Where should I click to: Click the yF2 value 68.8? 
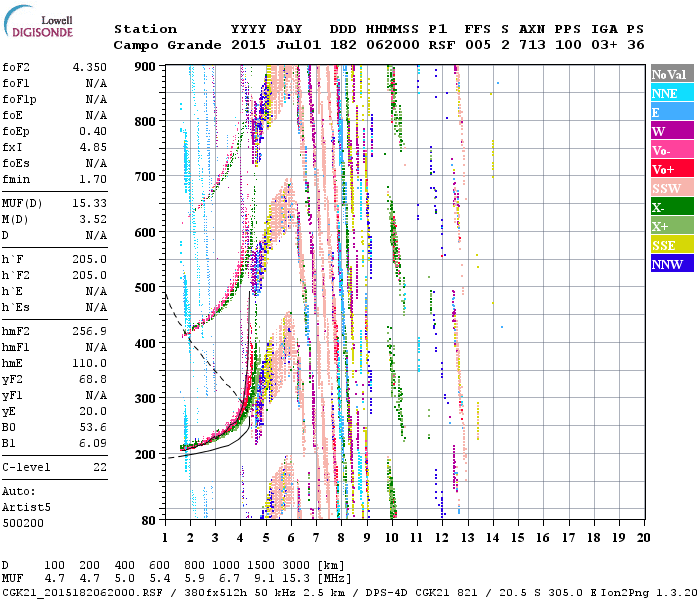93,379
